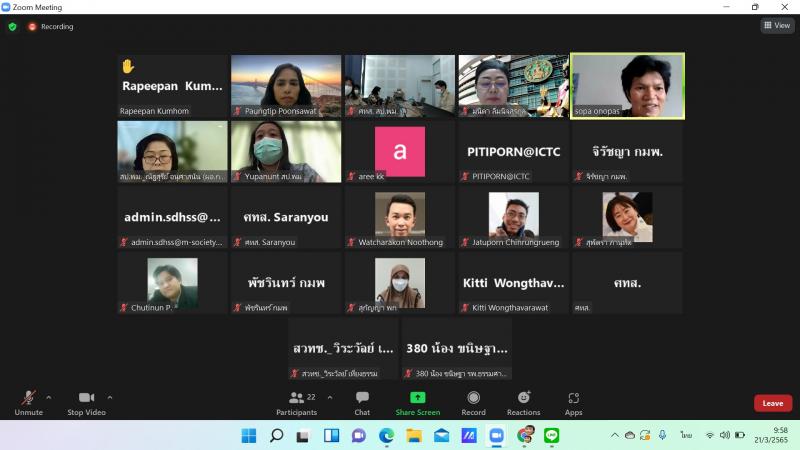Click the Recording indicator
Screen dimensions: 800x450
point(51,27)
